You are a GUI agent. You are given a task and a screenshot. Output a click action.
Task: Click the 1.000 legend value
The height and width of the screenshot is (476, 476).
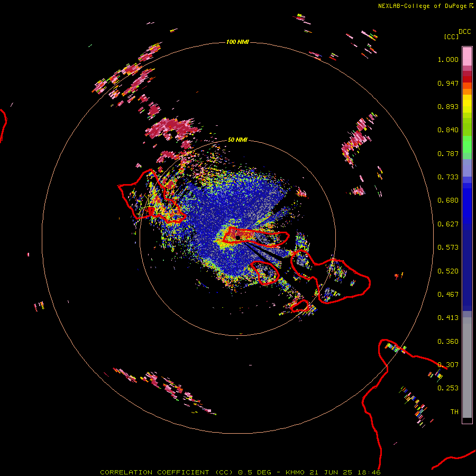click(448, 59)
